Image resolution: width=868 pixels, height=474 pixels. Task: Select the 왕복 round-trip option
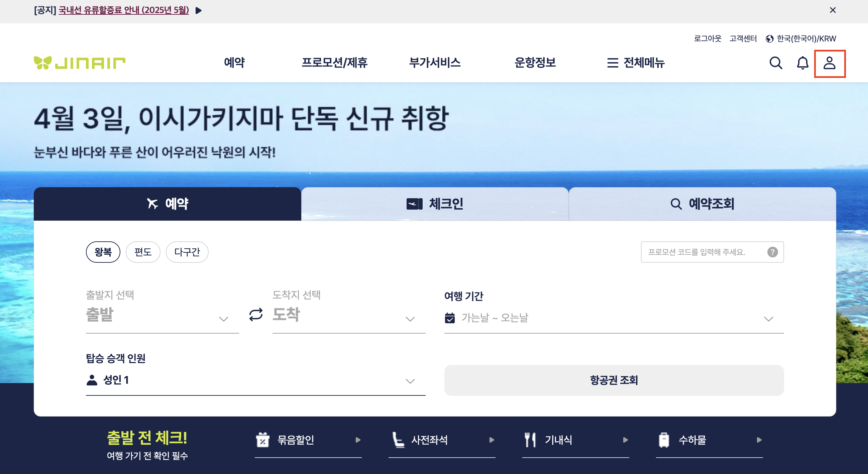[103, 252]
